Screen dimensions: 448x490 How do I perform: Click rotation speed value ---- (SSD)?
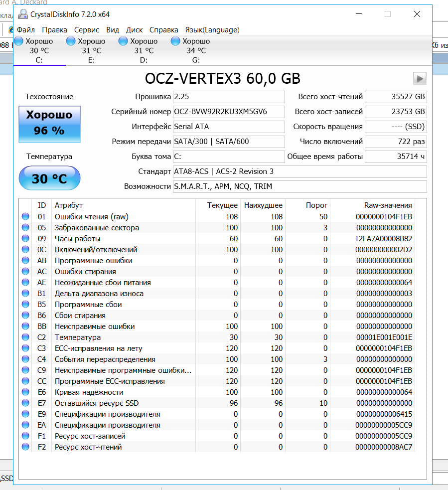396,127
